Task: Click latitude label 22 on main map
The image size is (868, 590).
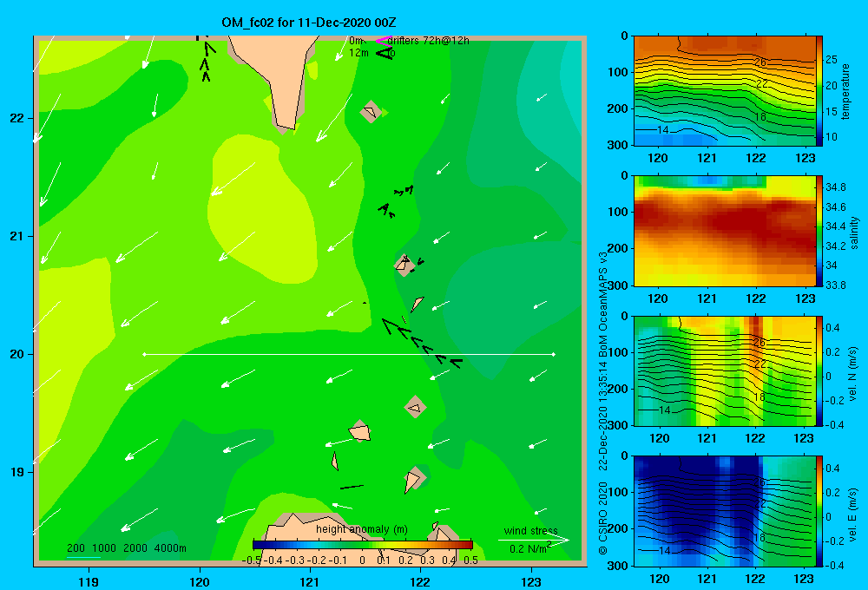Action: point(17,118)
